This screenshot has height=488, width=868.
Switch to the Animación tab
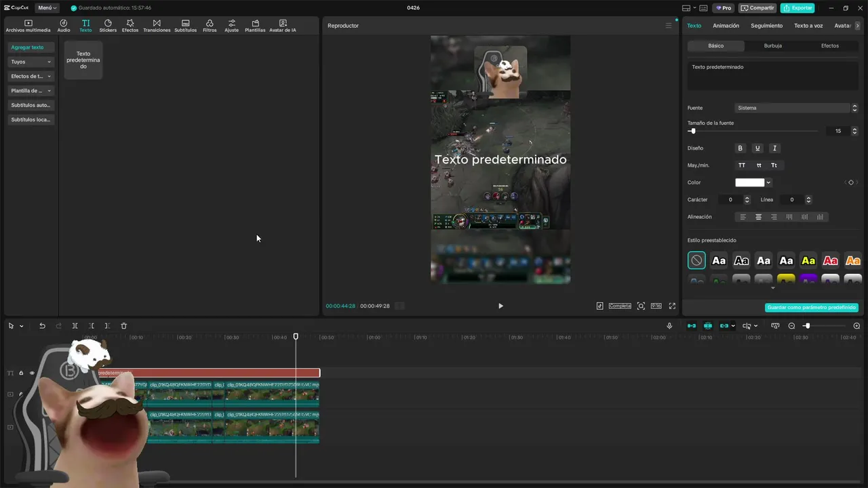click(726, 26)
